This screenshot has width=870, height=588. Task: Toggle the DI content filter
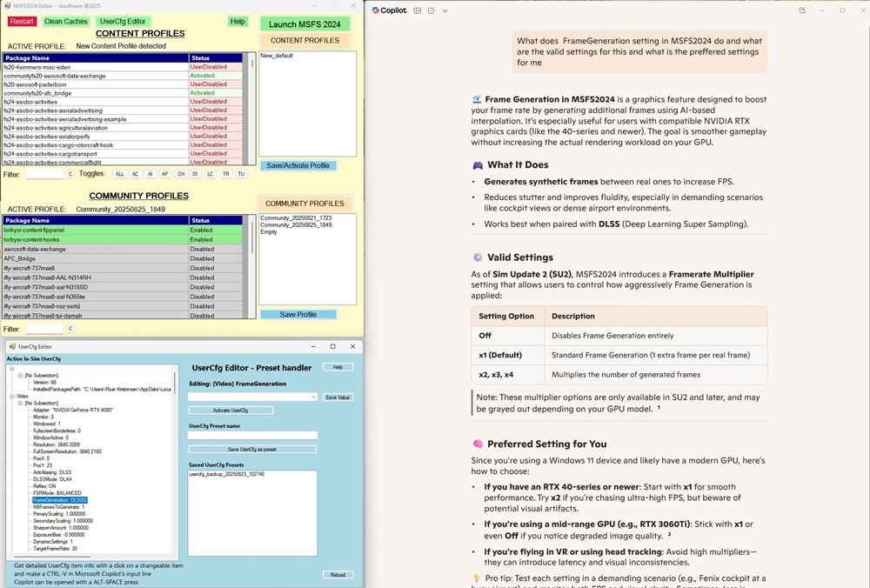(x=194, y=173)
